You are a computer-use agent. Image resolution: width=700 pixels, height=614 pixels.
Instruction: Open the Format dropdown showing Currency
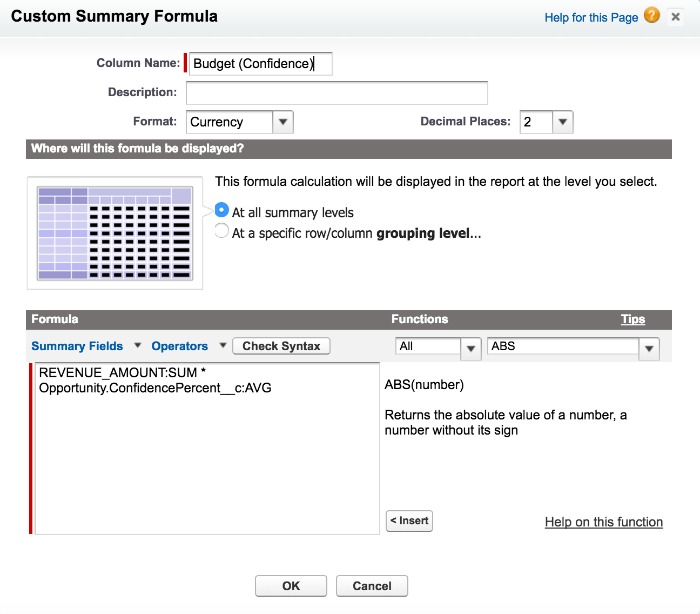pos(239,122)
